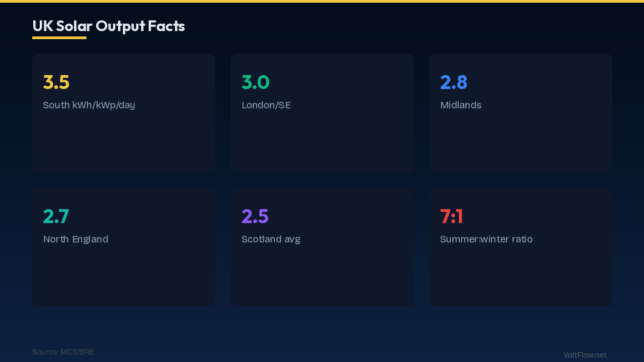Click the South kWh/kWp/day label
The image size is (644, 362).
coord(89,105)
